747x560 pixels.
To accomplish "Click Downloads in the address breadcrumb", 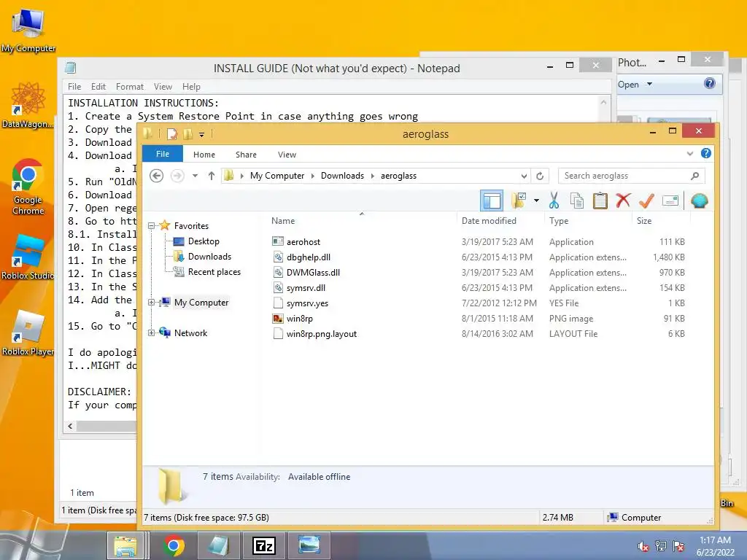I will click(x=342, y=176).
